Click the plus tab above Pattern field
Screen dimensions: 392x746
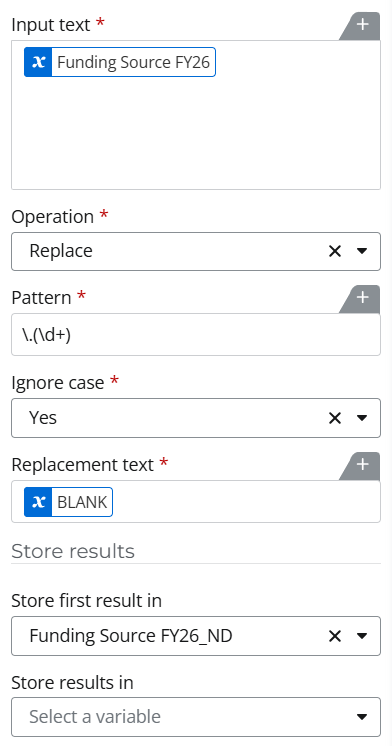click(362, 298)
